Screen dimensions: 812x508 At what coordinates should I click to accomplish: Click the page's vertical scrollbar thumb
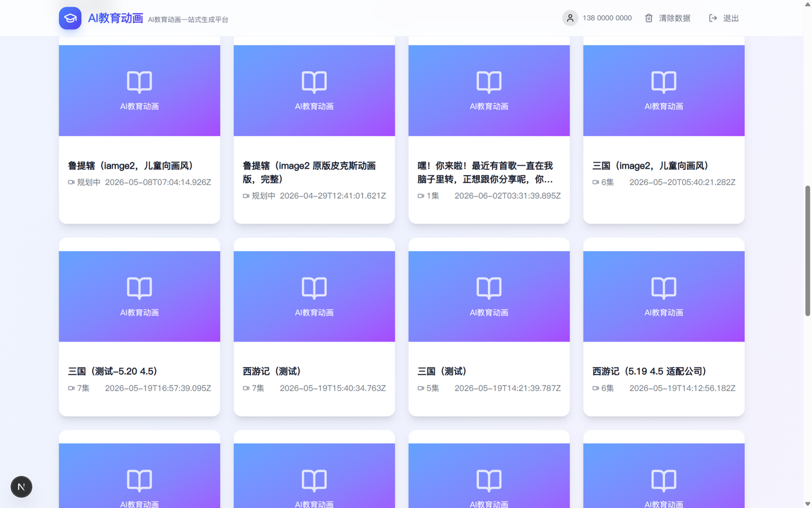pyautogui.click(x=807, y=251)
